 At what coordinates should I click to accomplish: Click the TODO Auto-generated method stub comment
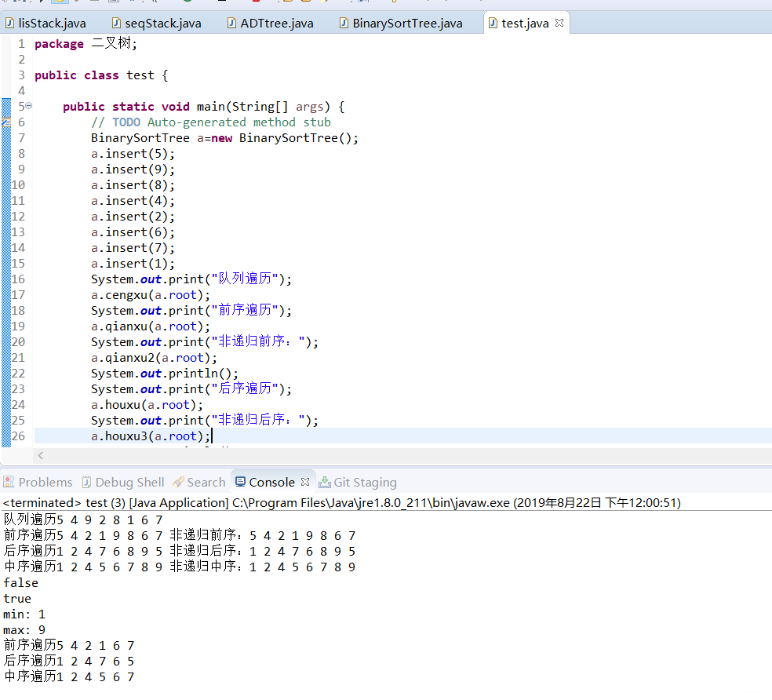click(x=211, y=122)
